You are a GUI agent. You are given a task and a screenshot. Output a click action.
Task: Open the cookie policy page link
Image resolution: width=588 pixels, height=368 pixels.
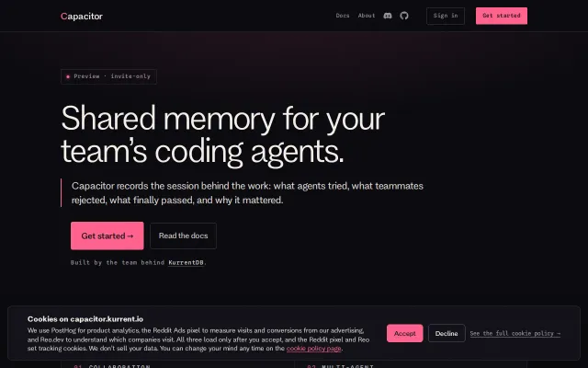coord(314,348)
